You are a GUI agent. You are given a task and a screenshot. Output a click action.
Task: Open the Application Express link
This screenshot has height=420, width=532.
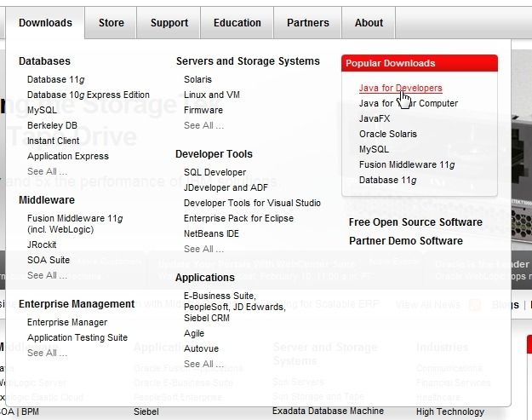point(68,156)
